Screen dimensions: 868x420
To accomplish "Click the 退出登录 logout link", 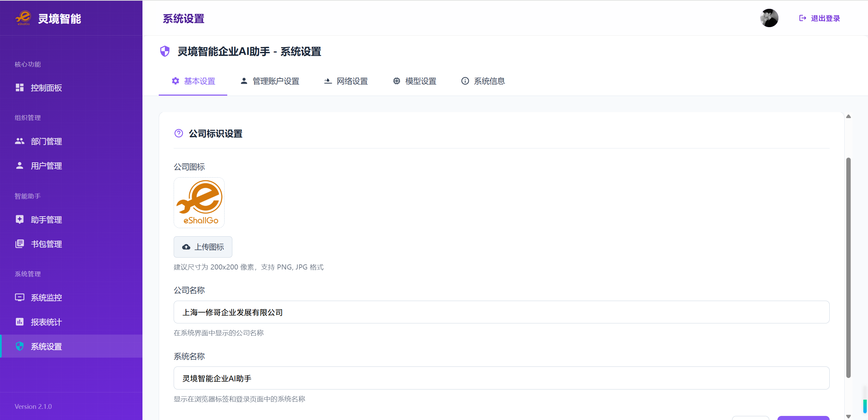I will pyautogui.click(x=819, y=18).
